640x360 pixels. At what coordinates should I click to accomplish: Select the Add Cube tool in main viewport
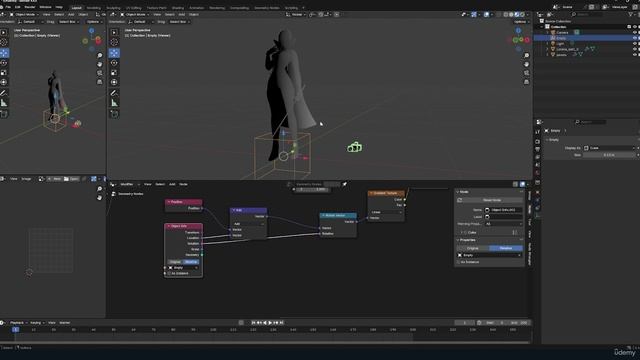[x=114, y=114]
